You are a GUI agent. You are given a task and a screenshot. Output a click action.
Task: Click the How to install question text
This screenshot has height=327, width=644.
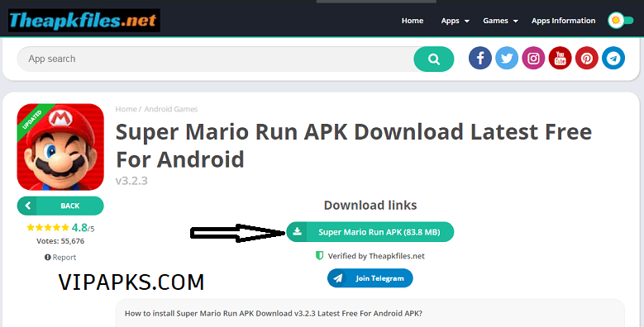[274, 314]
